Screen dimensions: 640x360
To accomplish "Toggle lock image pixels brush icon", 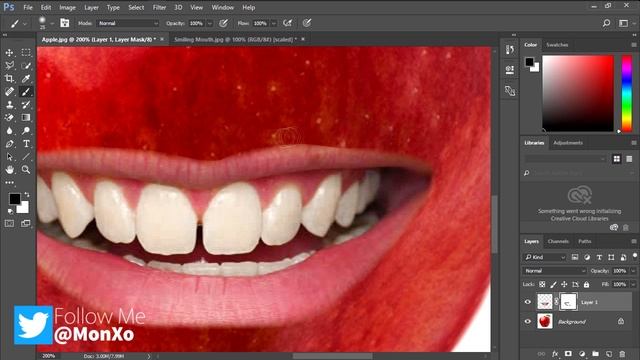I will [553, 284].
